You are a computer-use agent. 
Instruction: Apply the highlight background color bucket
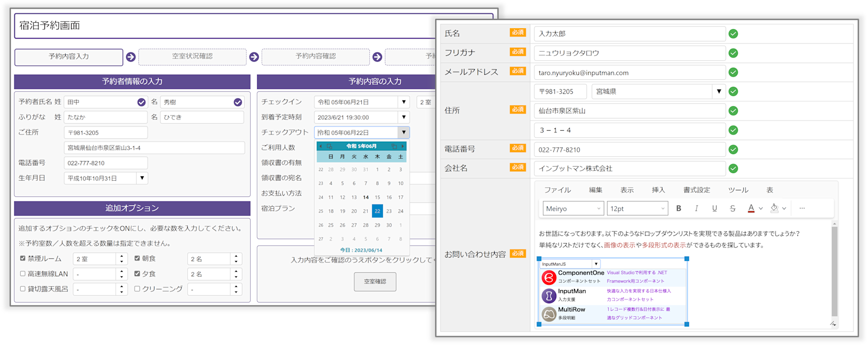774,208
